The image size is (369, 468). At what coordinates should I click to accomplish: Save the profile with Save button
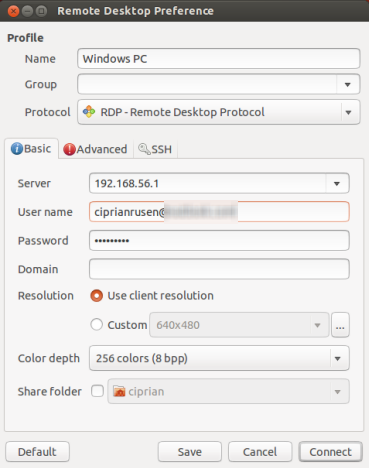point(190,452)
